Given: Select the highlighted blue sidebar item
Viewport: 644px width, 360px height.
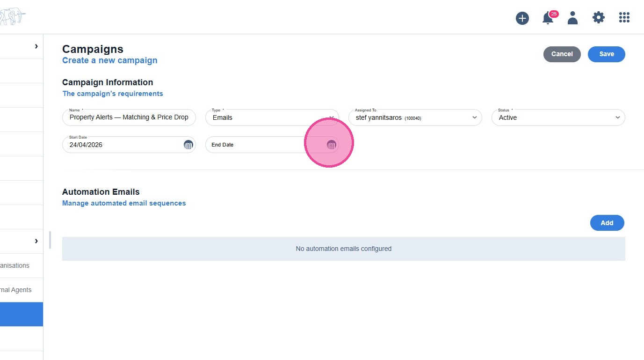Looking at the screenshot, I should pyautogui.click(x=22, y=314).
